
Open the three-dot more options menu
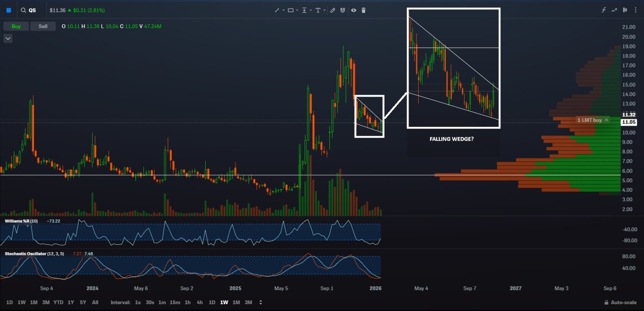[x=636, y=10]
